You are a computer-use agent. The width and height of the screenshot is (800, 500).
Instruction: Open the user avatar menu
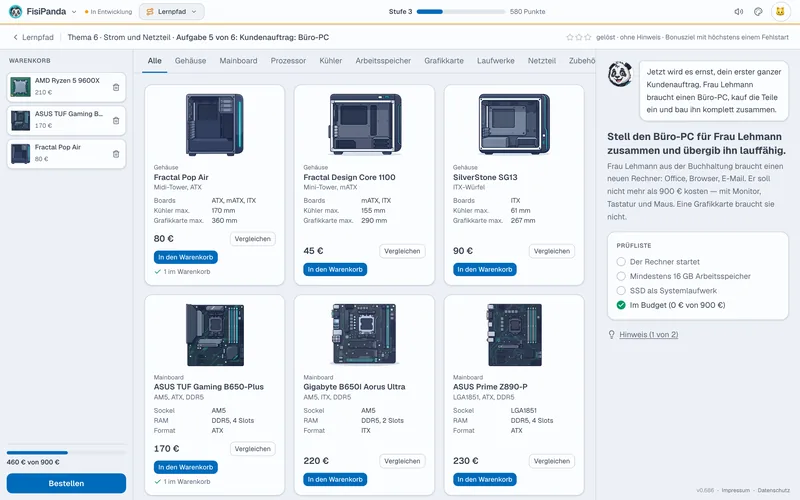click(x=780, y=11)
